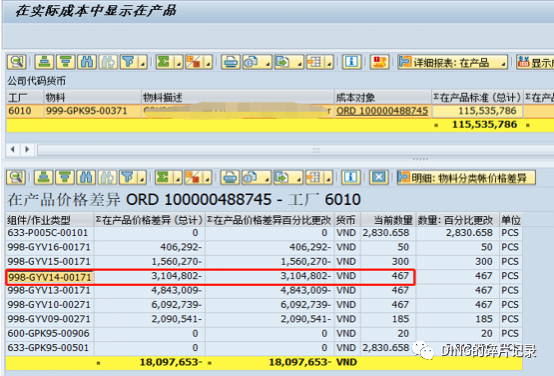Click total cell 18,097,653- under 总计 column

pyautogui.click(x=149, y=362)
